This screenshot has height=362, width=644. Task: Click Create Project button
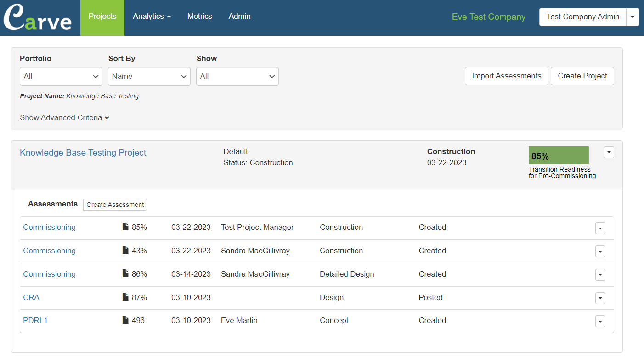click(582, 76)
